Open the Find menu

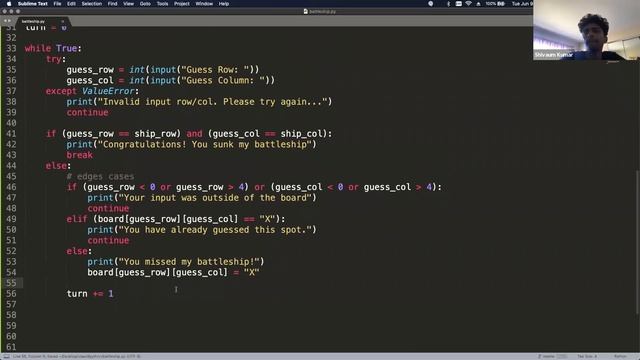[x=112, y=4]
